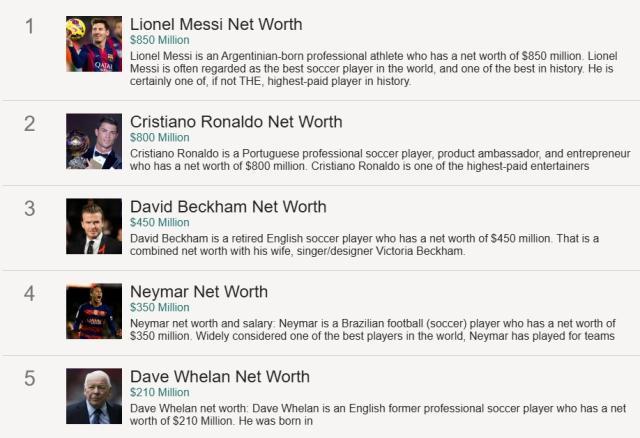This screenshot has width=640, height=438.
Task: Click Neymar's thumbnail photo
Action: [x=94, y=311]
